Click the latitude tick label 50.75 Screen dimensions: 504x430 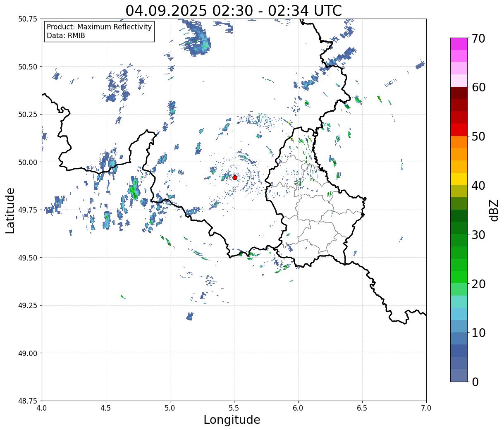[x=28, y=19]
